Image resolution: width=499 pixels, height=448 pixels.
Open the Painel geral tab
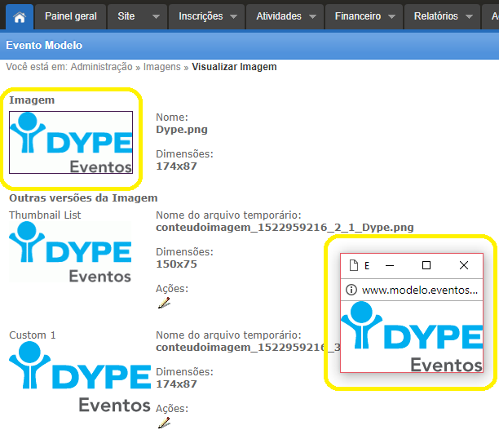(x=71, y=16)
